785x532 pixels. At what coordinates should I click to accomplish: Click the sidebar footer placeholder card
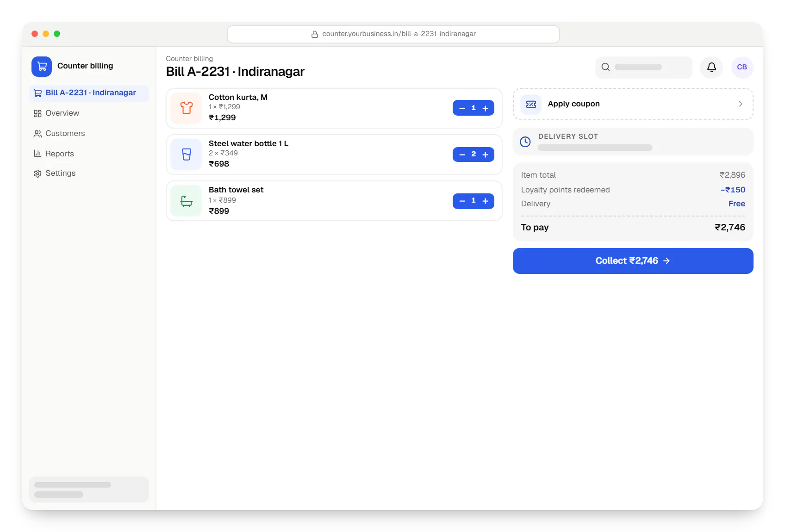pos(89,489)
